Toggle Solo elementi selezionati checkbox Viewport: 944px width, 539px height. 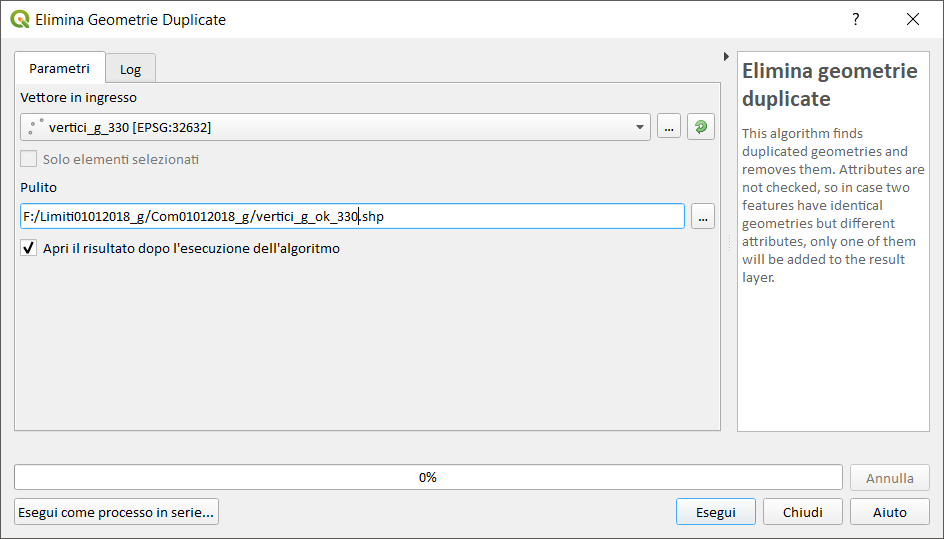(x=28, y=159)
